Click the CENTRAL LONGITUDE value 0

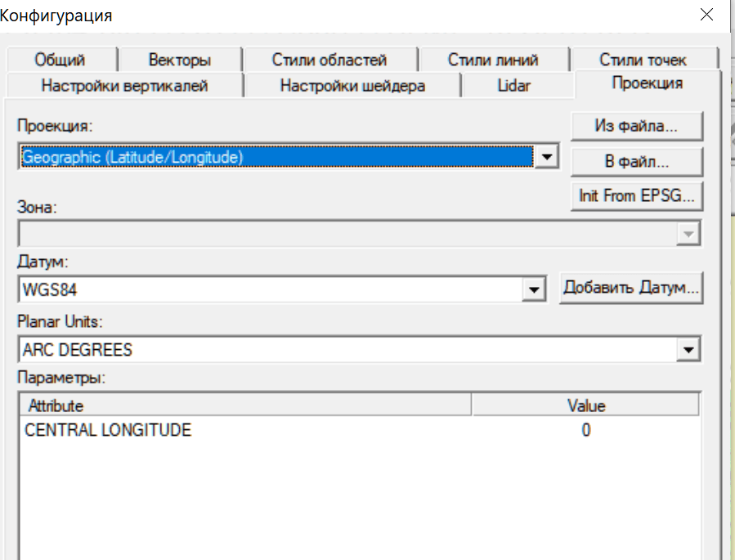pos(585,430)
